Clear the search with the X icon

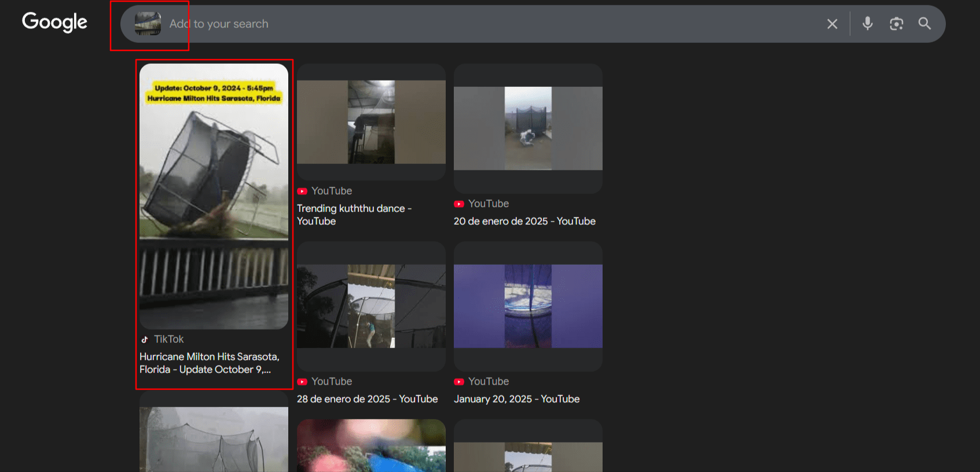(832, 24)
